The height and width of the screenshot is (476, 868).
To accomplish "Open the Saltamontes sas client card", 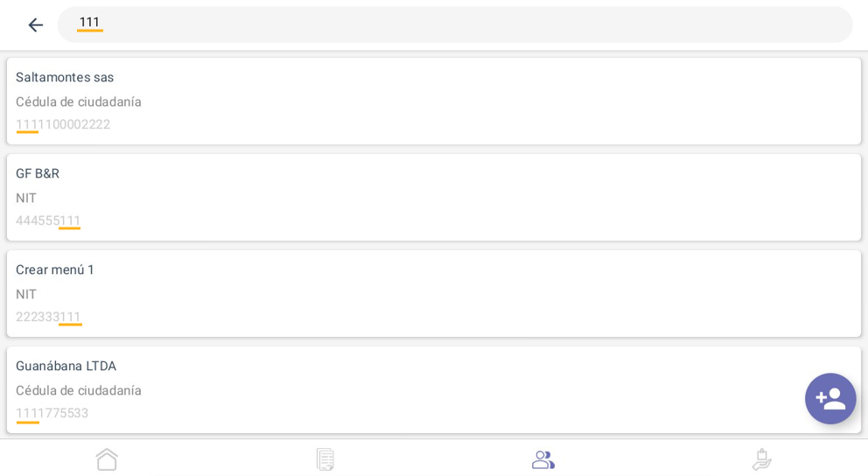I will (433, 101).
